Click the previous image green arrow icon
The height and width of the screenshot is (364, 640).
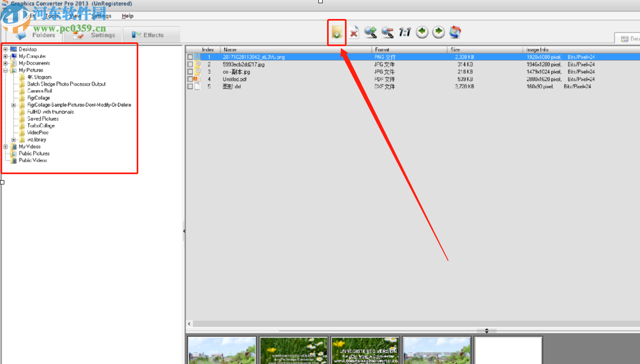[x=421, y=32]
